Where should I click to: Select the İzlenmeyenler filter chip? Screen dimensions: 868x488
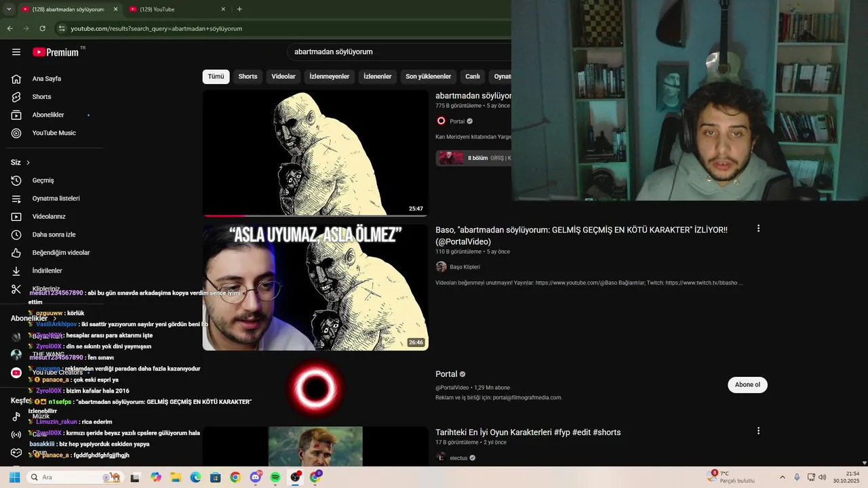click(330, 77)
